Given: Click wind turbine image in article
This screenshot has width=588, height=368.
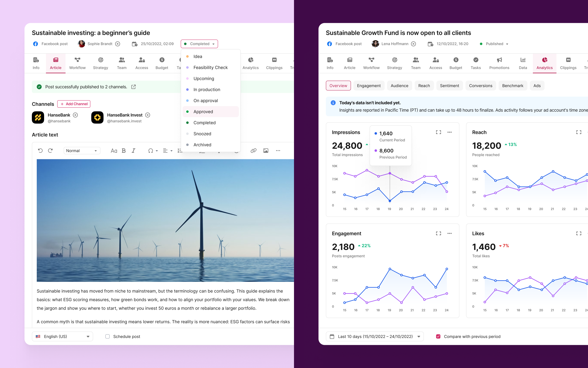Looking at the screenshot, I should 165,221.
